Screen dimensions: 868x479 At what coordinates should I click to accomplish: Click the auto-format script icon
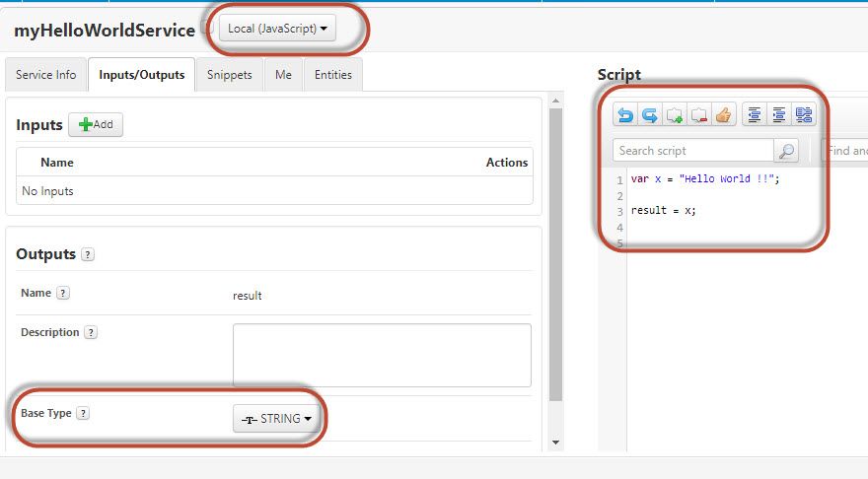[x=804, y=115]
